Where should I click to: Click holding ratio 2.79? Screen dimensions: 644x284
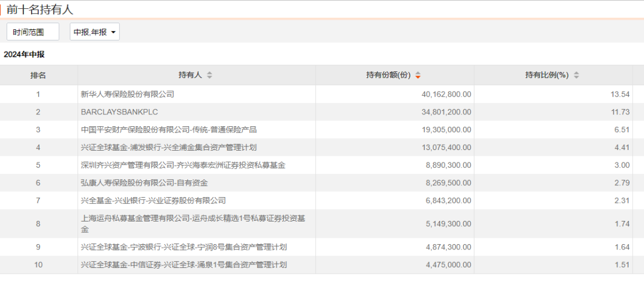pyautogui.click(x=622, y=183)
